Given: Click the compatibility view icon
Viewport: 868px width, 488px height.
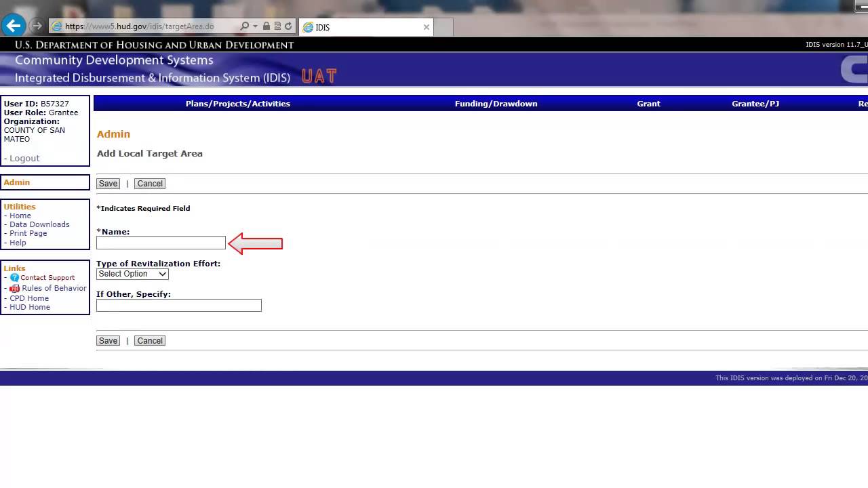Looking at the screenshot, I should tap(277, 26).
